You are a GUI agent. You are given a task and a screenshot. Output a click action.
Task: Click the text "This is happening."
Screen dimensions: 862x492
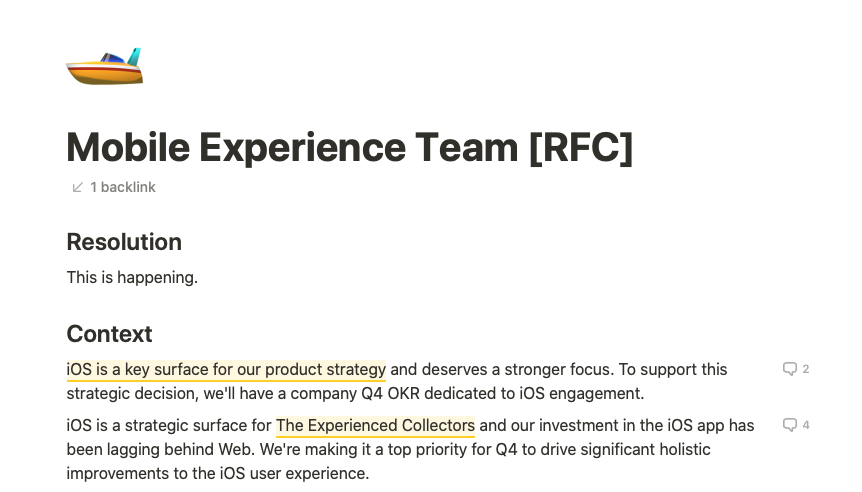coord(132,278)
